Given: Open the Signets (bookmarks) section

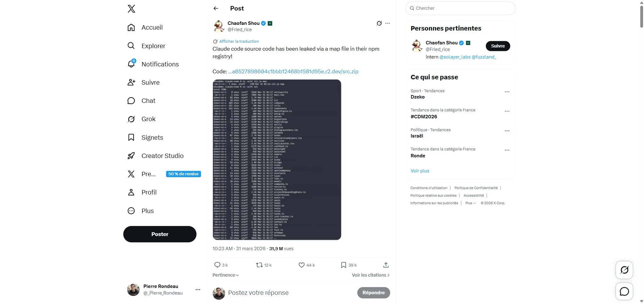Looking at the screenshot, I should pos(152,137).
